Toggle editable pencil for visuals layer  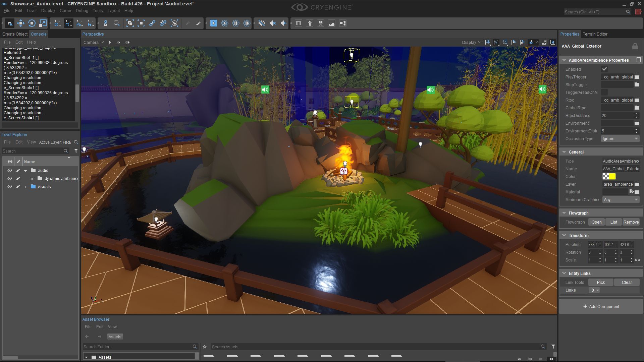18,187
